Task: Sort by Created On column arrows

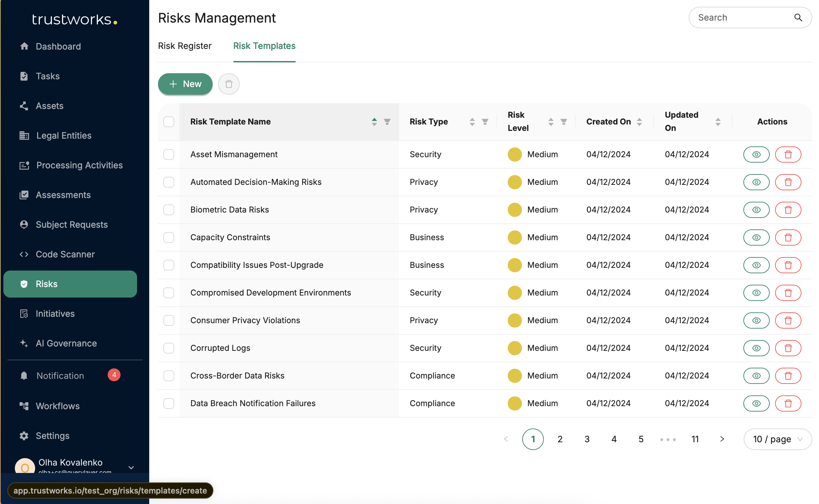Action: click(639, 122)
